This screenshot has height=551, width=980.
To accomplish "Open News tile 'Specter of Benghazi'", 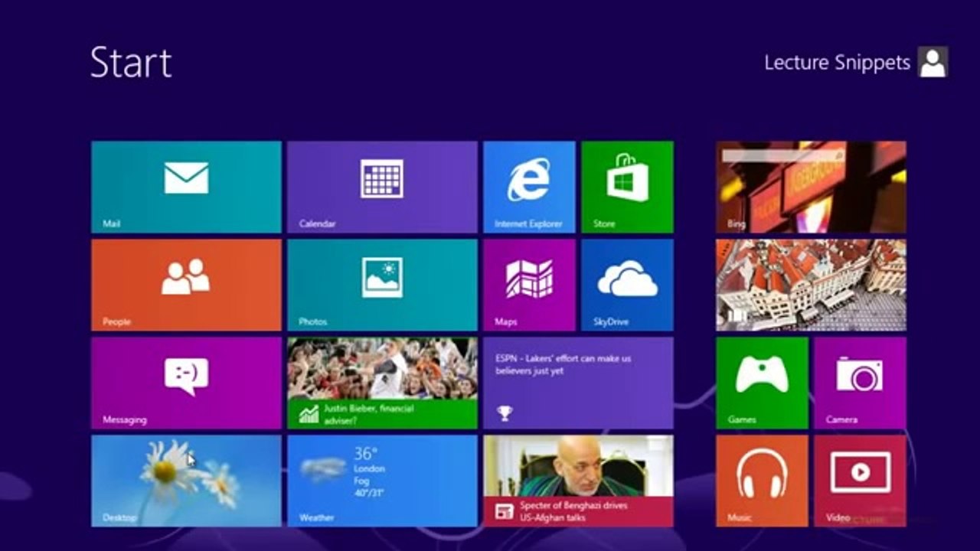I will [578, 481].
